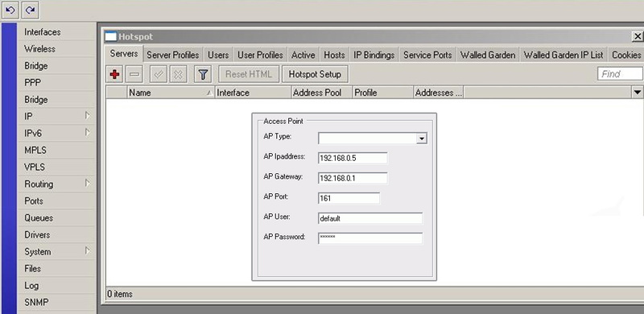
Task: Open the Users tab
Action: click(x=218, y=55)
